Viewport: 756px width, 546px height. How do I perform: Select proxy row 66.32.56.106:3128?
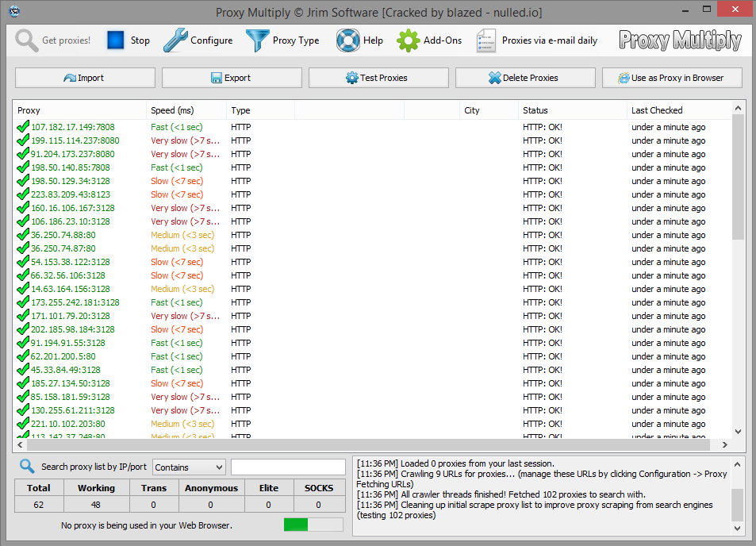tap(372, 275)
